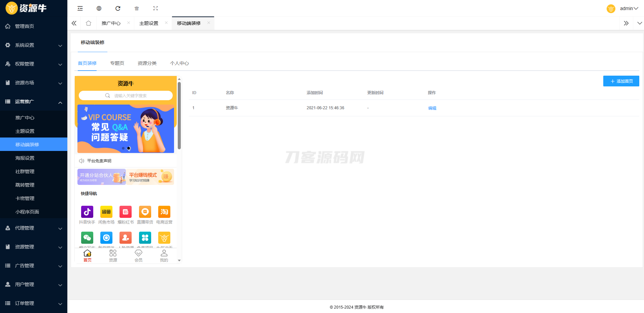Click the search input in mobile preview

[x=126, y=95]
